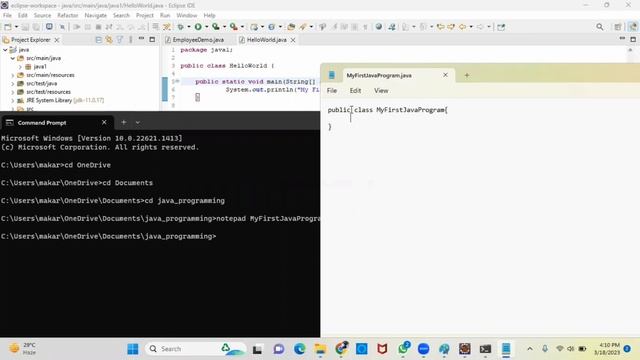
Task: Add a new tab in Notepad
Action: (467, 75)
